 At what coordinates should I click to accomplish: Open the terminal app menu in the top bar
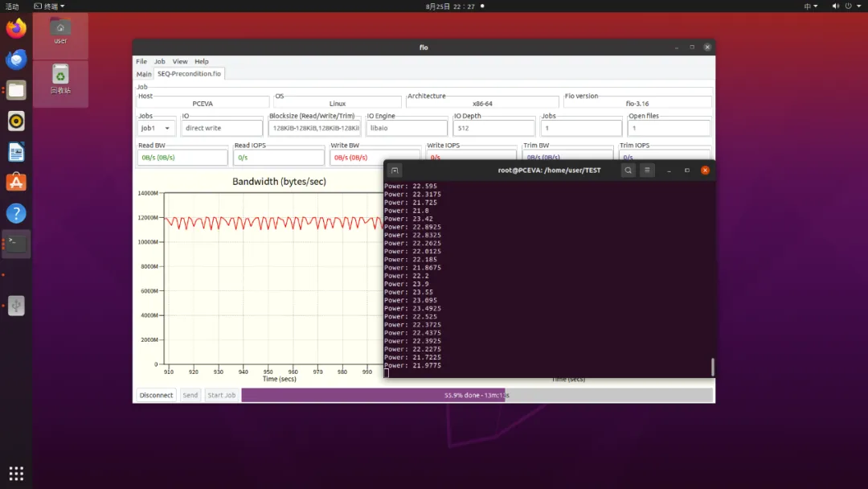49,6
